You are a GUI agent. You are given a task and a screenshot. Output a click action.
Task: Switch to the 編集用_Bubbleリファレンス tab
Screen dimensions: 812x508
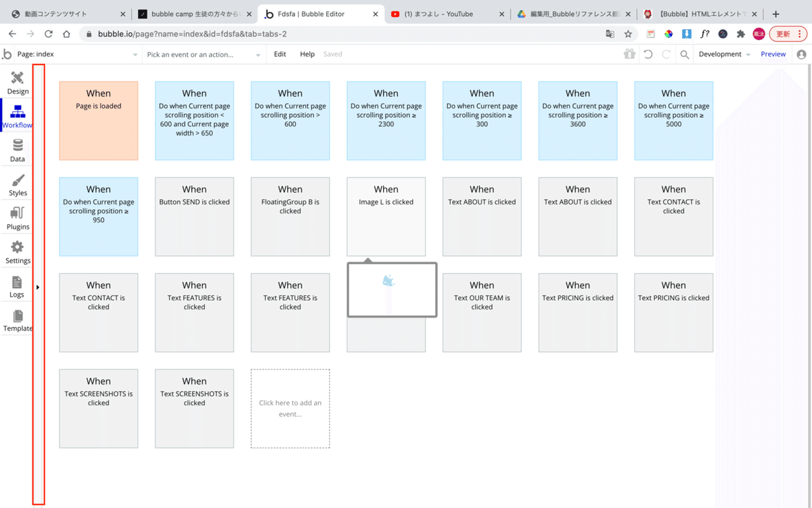point(574,14)
